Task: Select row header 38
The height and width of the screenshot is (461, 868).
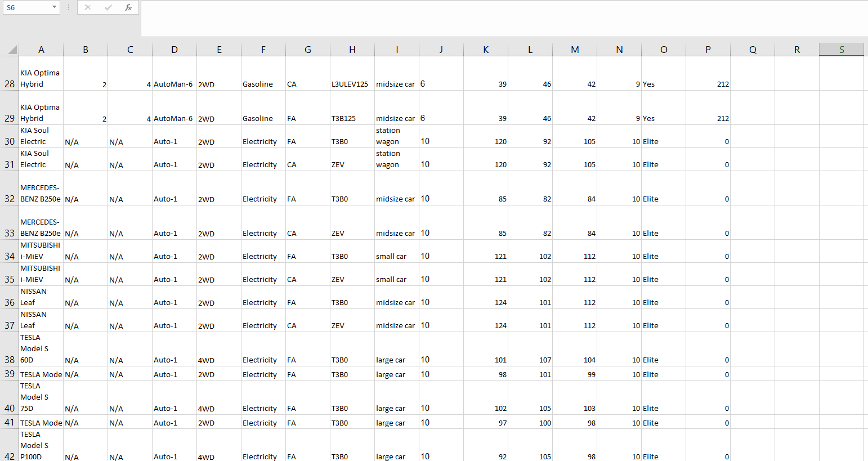Action: point(9,360)
